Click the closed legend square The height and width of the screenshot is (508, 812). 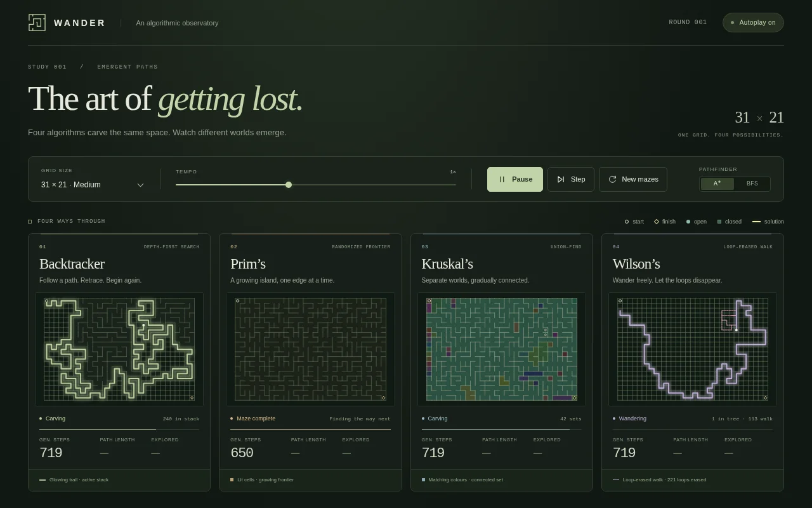click(719, 222)
